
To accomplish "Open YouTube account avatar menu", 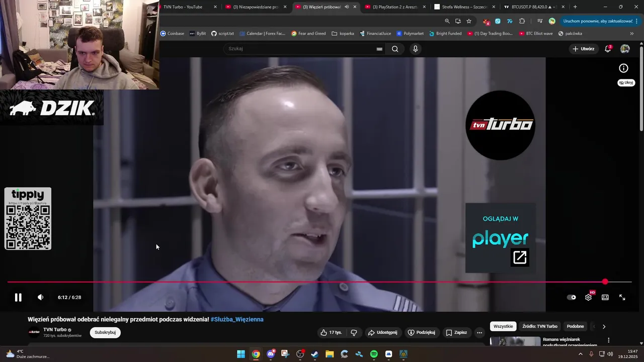I will (x=625, y=49).
